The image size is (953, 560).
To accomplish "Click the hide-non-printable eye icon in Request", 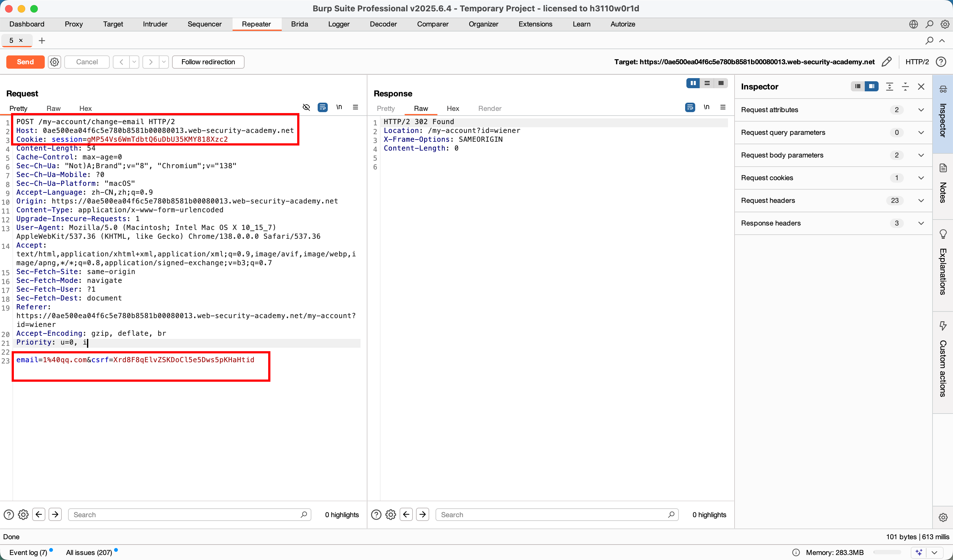I will click(306, 107).
